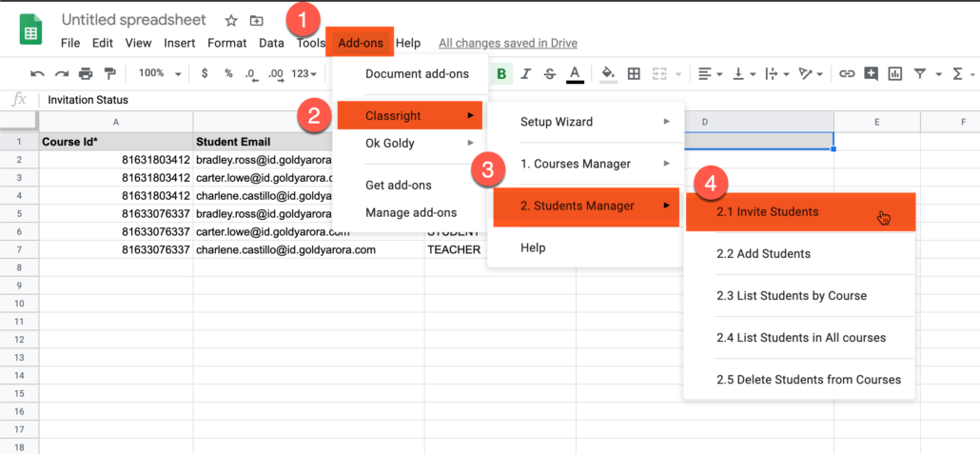Viewport: 980px width, 454px height.
Task: Select column A header
Action: coord(116,122)
